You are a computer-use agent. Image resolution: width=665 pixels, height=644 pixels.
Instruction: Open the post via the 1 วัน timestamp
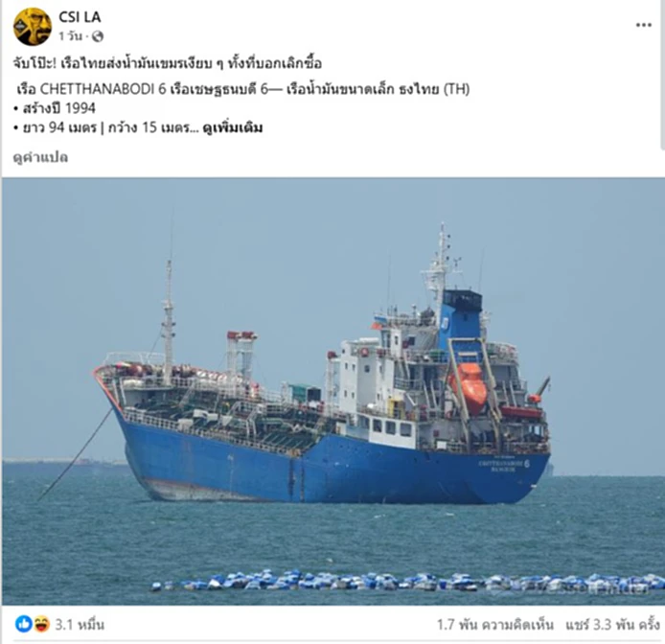click(70, 36)
